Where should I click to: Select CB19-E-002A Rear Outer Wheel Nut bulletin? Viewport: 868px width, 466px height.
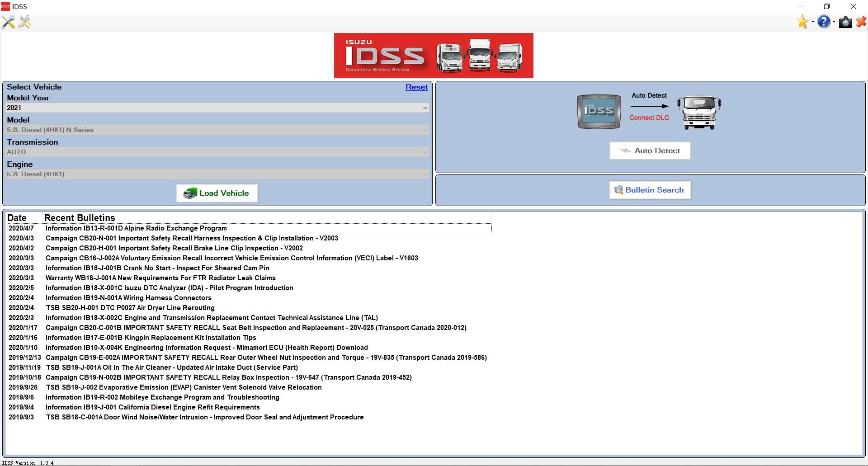pos(250,358)
